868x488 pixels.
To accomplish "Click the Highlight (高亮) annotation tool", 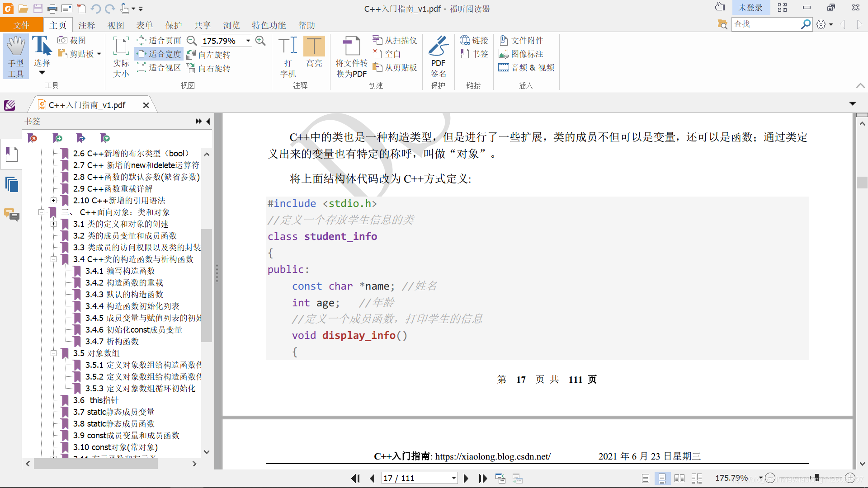I will pyautogui.click(x=314, y=52).
